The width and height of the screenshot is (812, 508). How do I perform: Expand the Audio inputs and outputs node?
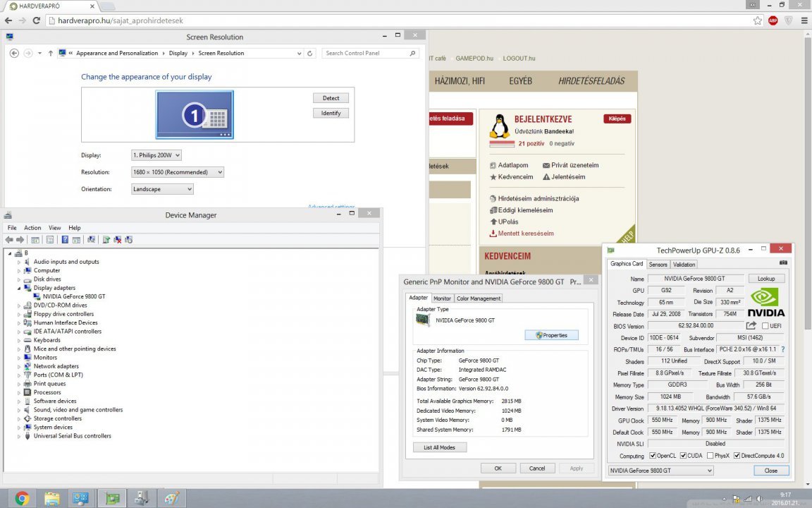(x=19, y=262)
